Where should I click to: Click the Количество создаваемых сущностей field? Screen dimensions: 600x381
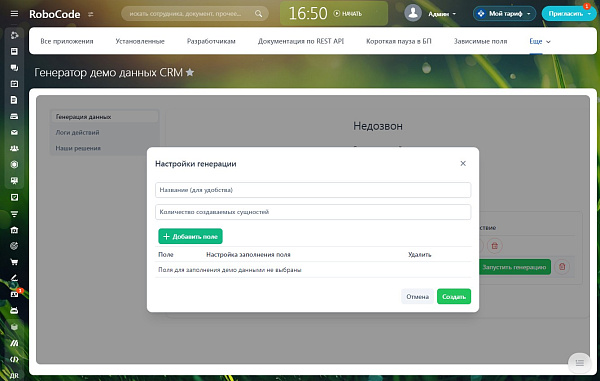tap(313, 212)
